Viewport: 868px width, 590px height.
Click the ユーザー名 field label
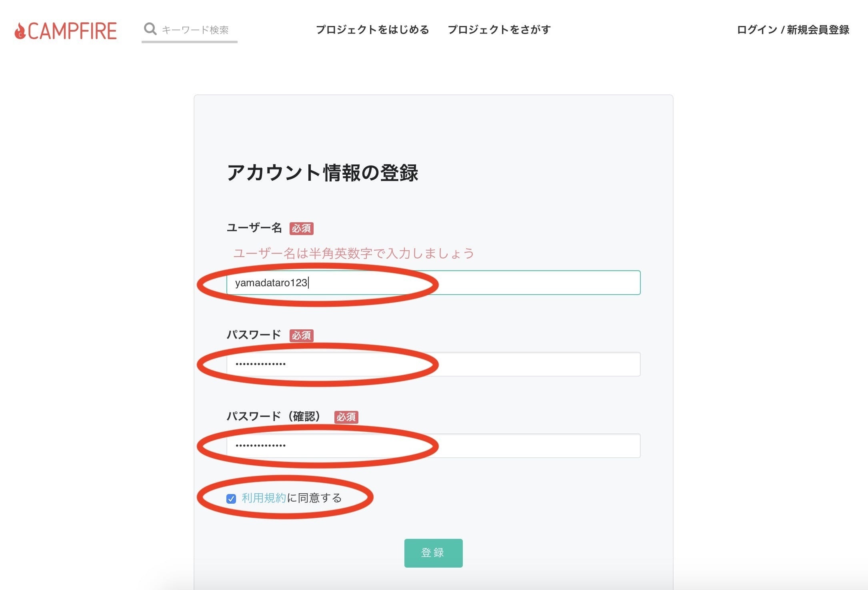254,228
